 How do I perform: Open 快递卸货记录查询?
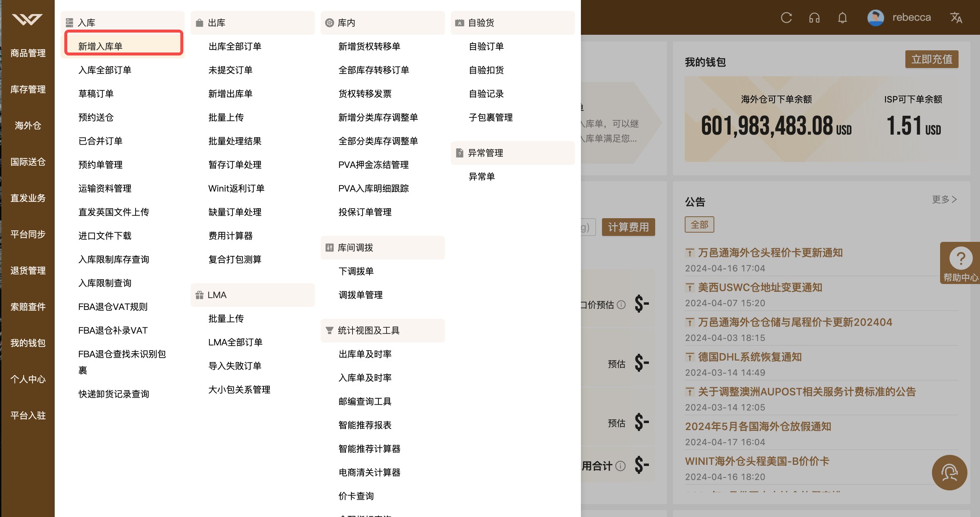point(113,394)
